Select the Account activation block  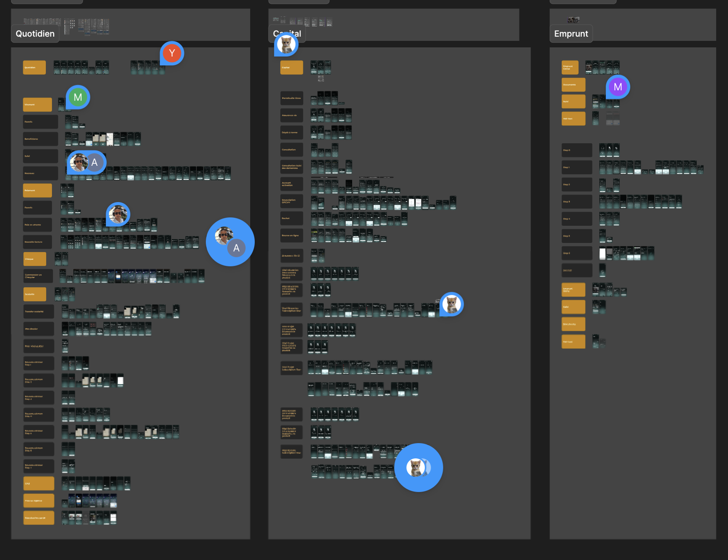[292, 184]
